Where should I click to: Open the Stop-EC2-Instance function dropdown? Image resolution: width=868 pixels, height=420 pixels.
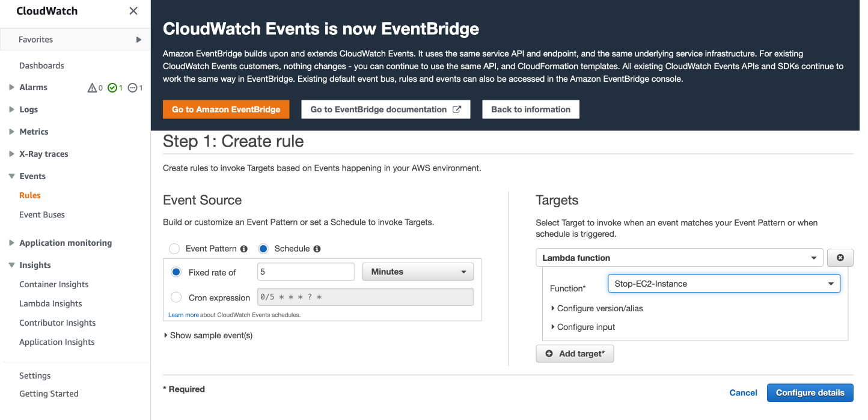coord(724,284)
